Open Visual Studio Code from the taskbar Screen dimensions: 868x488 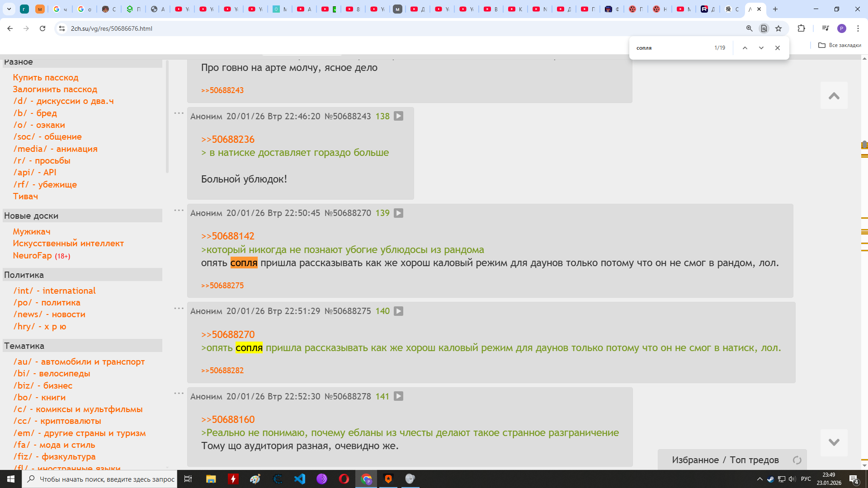pyautogui.click(x=300, y=479)
